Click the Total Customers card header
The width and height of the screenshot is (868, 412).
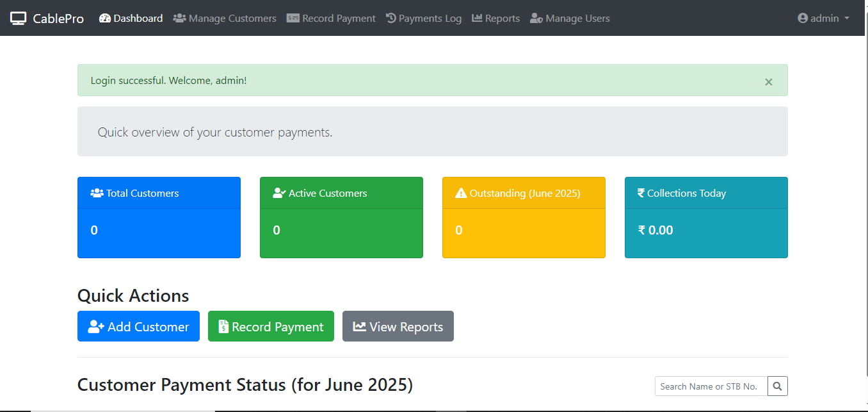159,193
